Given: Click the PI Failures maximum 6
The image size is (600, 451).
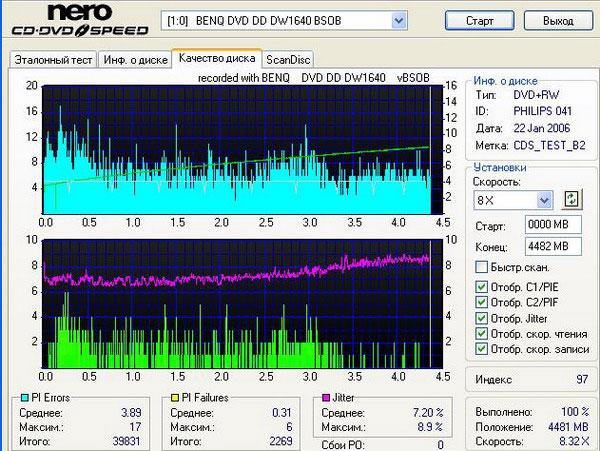Looking at the screenshot, I should click(289, 427).
